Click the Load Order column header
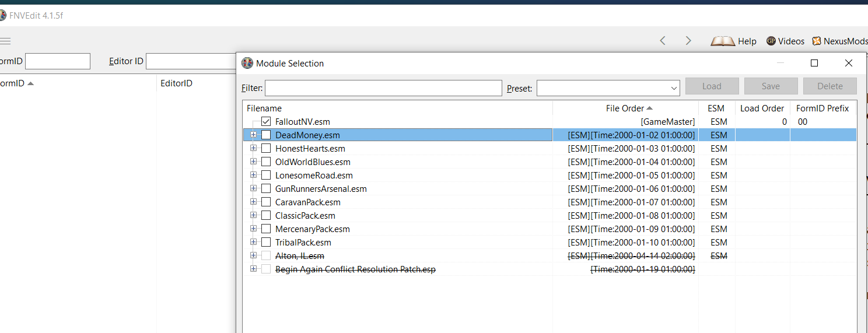Viewport: 868px width, 333px height. tap(762, 108)
